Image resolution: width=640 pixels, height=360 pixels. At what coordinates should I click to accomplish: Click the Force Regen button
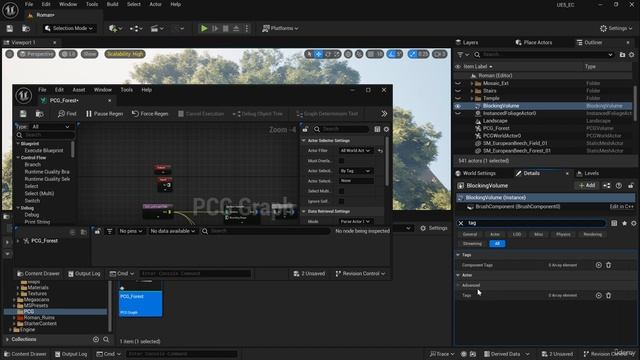click(x=150, y=114)
